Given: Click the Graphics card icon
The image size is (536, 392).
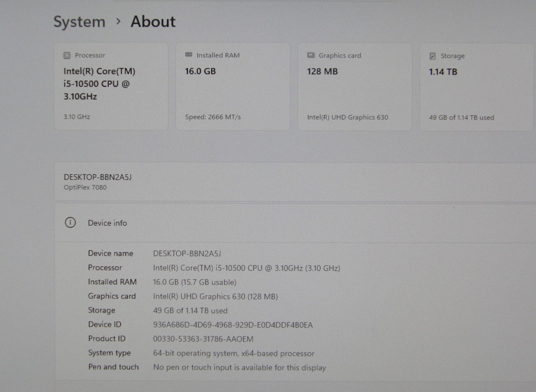Looking at the screenshot, I should pos(311,55).
